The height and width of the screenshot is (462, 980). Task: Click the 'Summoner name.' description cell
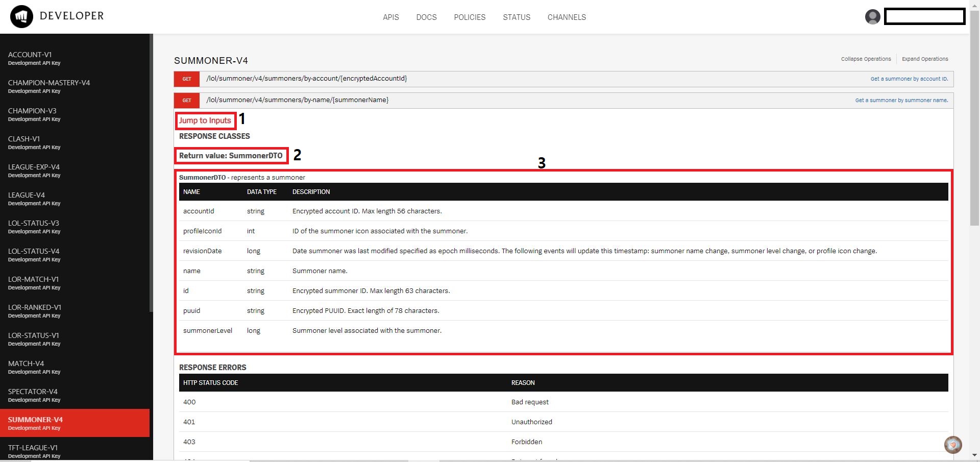click(x=320, y=271)
